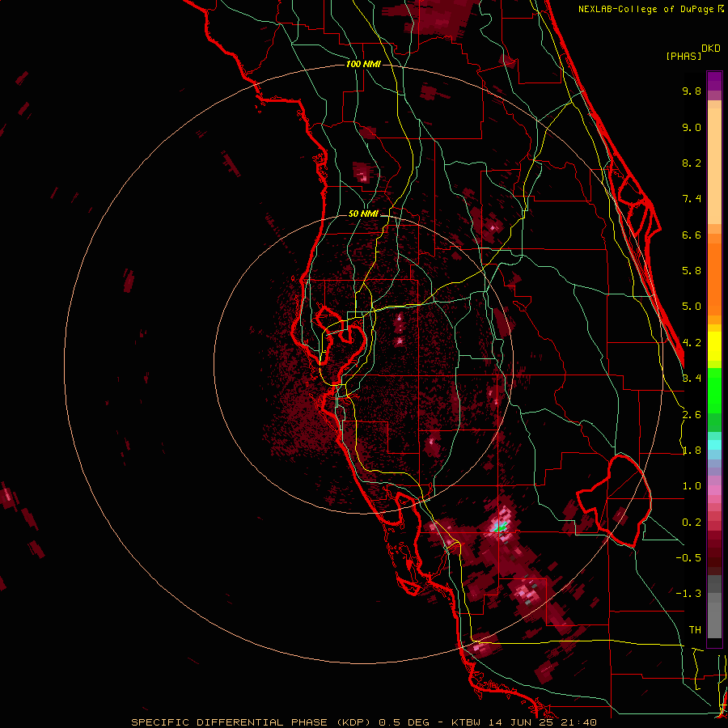The height and width of the screenshot is (728, 728).
Task: Select the 6.6 scale value
Action: (692, 235)
